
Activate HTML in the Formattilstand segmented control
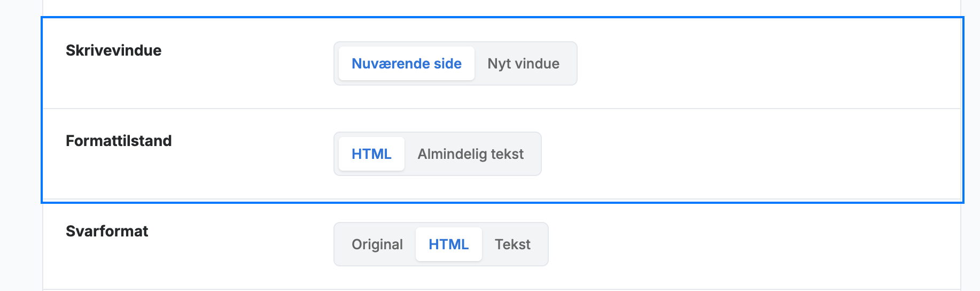371,154
